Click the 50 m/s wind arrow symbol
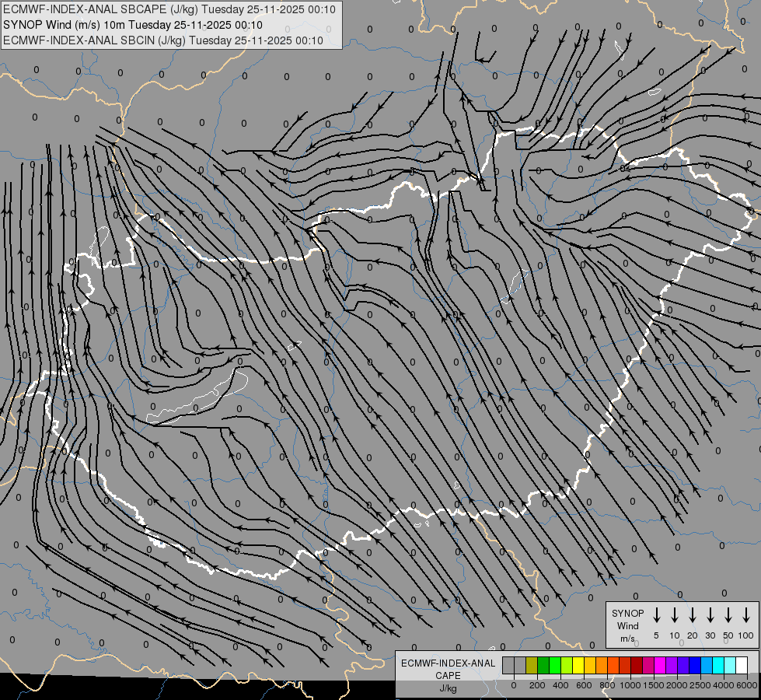The width and height of the screenshot is (761, 700). (x=728, y=615)
